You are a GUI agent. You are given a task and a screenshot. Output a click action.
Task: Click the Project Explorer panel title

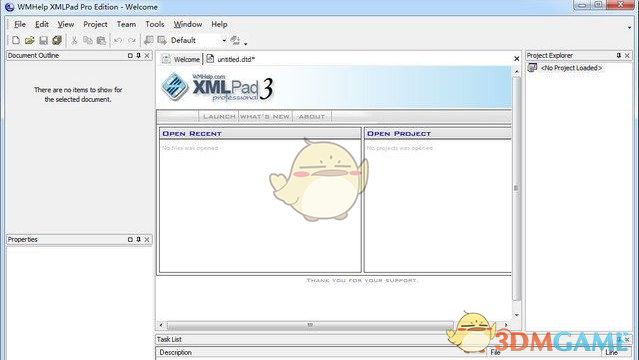click(x=549, y=55)
